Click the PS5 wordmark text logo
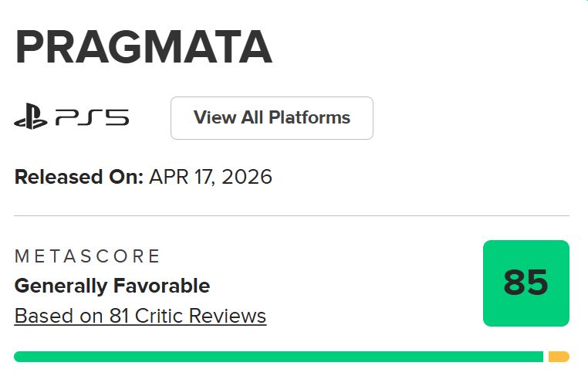588x376 pixels. click(x=92, y=118)
